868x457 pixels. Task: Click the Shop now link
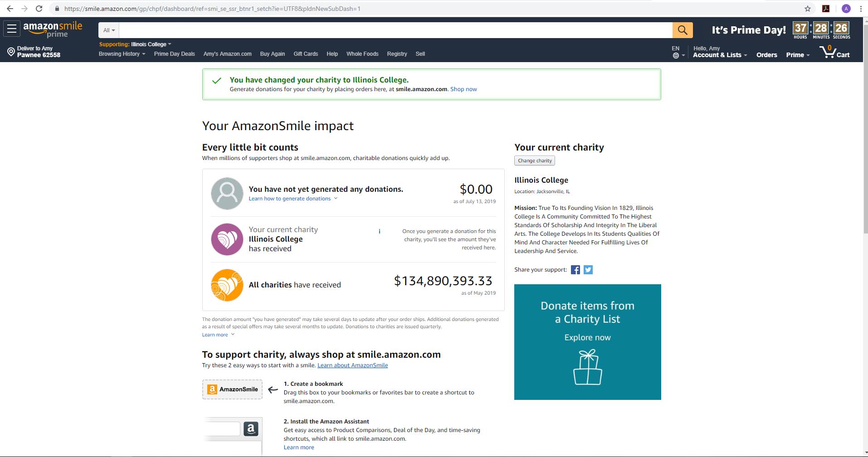coord(463,89)
